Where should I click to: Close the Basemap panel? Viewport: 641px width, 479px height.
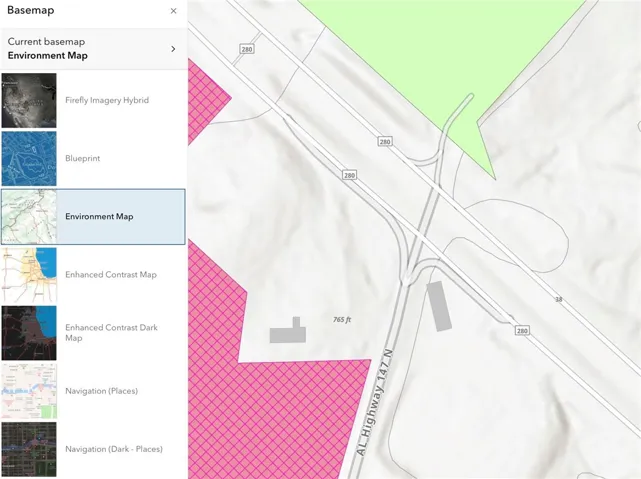(x=173, y=11)
